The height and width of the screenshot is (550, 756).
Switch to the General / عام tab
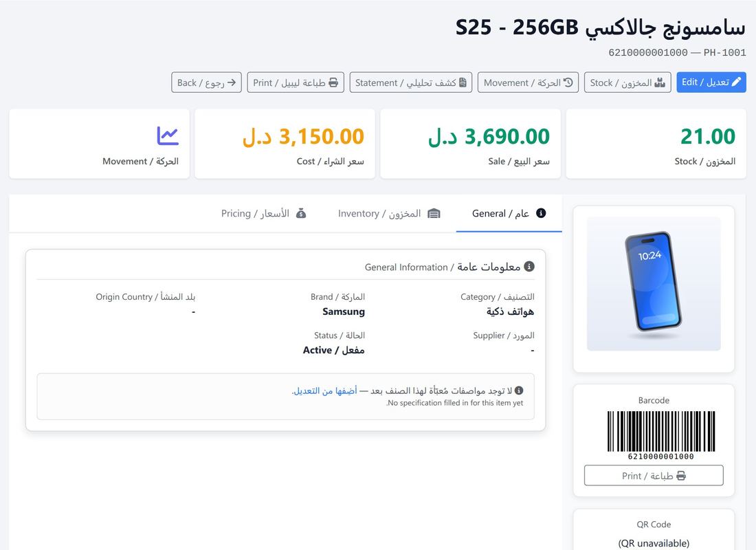509,213
